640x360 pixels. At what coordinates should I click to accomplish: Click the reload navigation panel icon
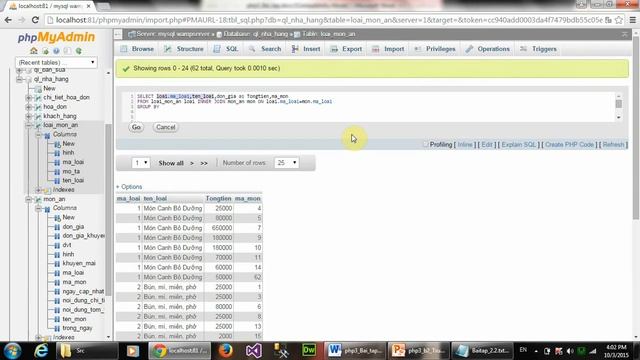coord(78,51)
